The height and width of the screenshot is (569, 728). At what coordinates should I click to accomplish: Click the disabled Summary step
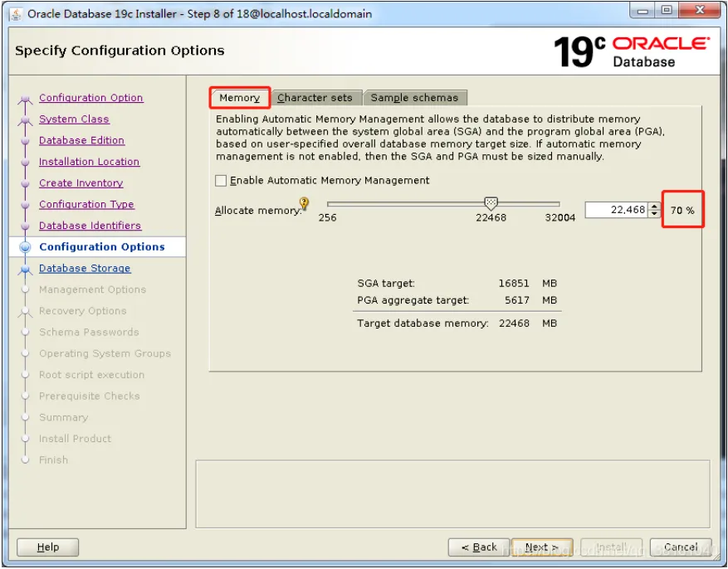[x=64, y=418]
